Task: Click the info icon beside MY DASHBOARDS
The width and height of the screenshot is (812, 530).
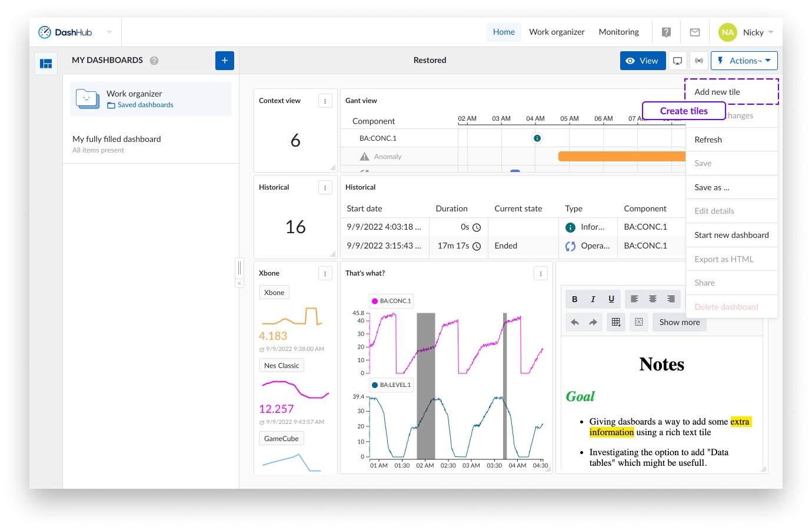Action: click(154, 61)
